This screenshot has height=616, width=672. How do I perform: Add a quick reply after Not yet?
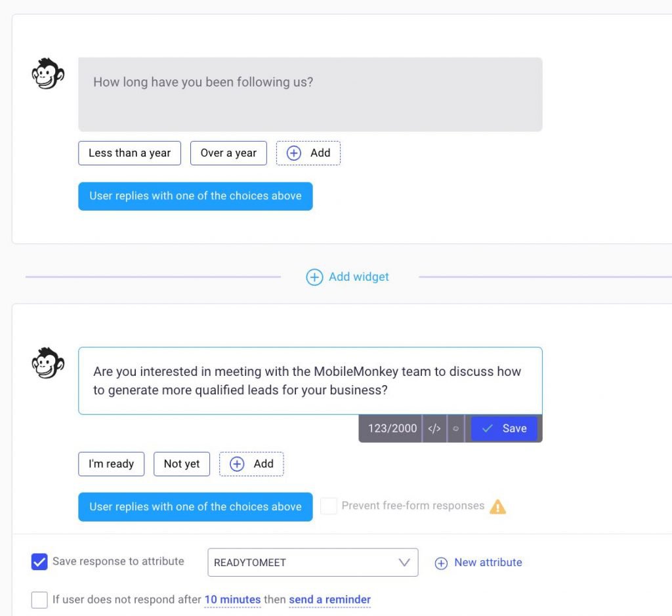click(x=251, y=464)
